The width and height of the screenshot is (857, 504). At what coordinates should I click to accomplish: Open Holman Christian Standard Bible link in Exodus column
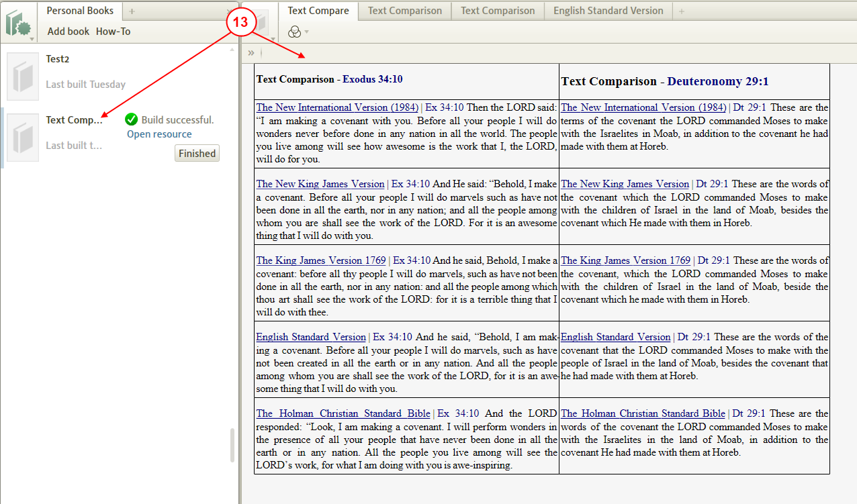point(343,413)
